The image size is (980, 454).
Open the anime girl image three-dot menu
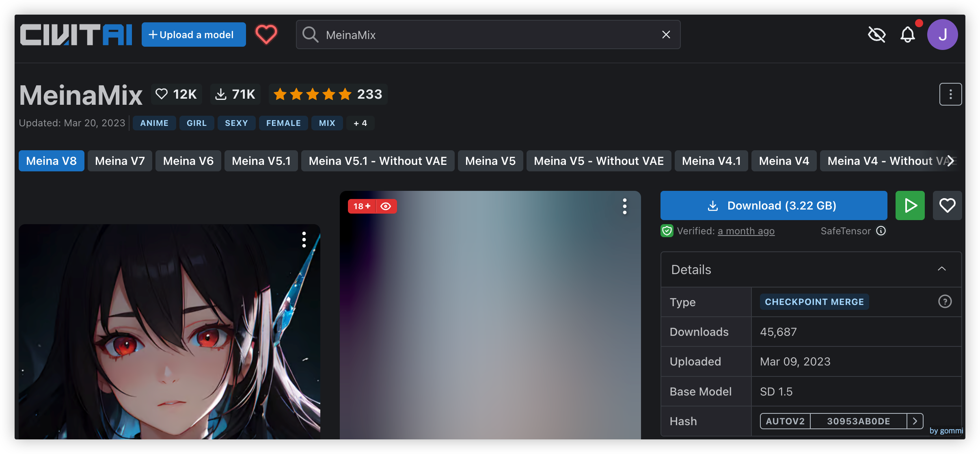[304, 240]
